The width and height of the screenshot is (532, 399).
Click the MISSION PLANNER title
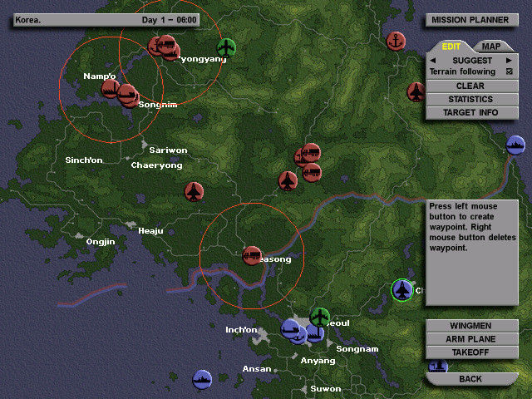(471, 20)
